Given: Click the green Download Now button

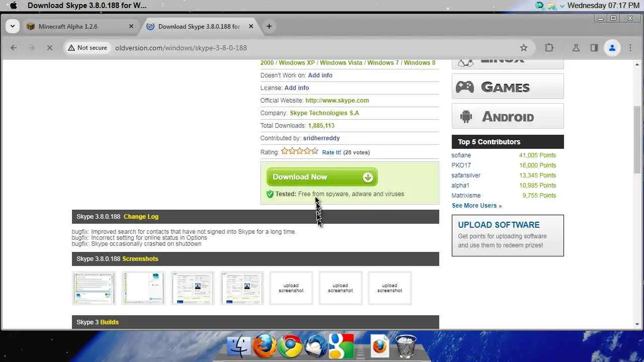Looking at the screenshot, I should tap(322, 177).
